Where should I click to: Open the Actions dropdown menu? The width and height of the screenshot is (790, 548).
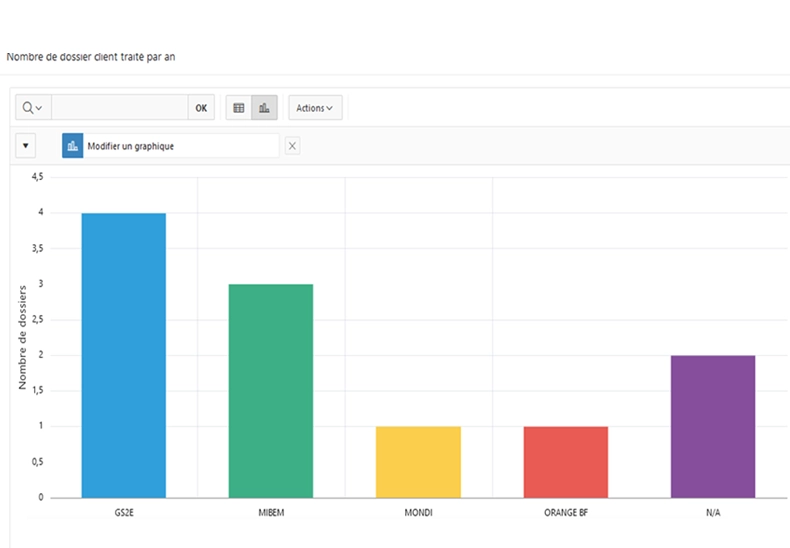point(315,108)
